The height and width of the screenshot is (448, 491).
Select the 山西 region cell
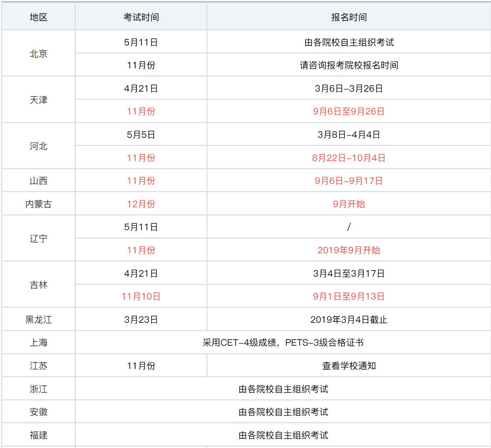(x=38, y=181)
